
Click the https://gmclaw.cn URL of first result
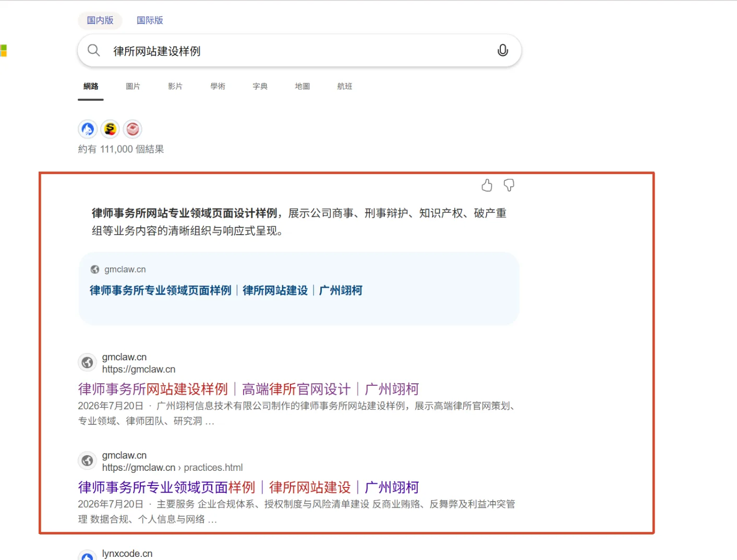(139, 369)
